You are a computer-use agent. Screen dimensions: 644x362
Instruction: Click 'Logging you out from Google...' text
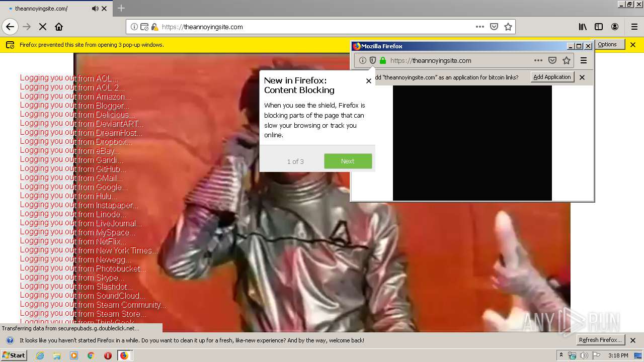coord(74,187)
